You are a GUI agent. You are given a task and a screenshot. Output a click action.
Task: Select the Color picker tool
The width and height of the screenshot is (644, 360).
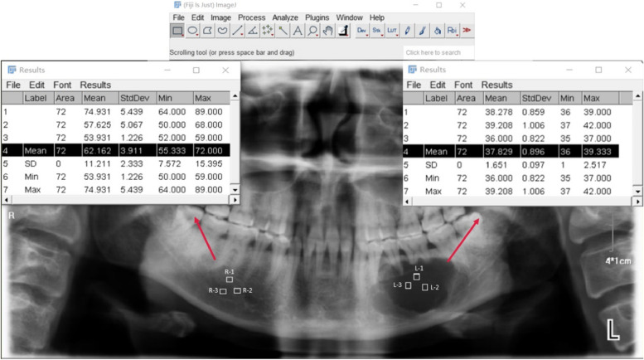pos(343,31)
